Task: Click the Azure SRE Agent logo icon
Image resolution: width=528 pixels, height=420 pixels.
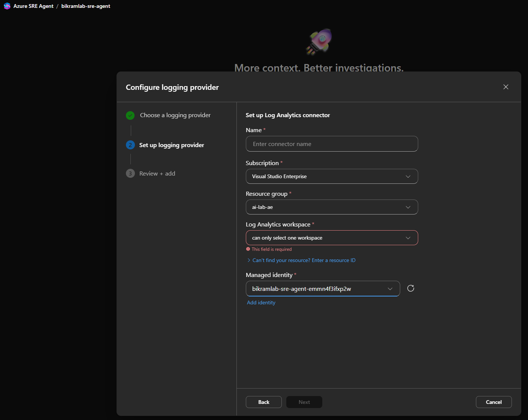Action: click(x=7, y=6)
